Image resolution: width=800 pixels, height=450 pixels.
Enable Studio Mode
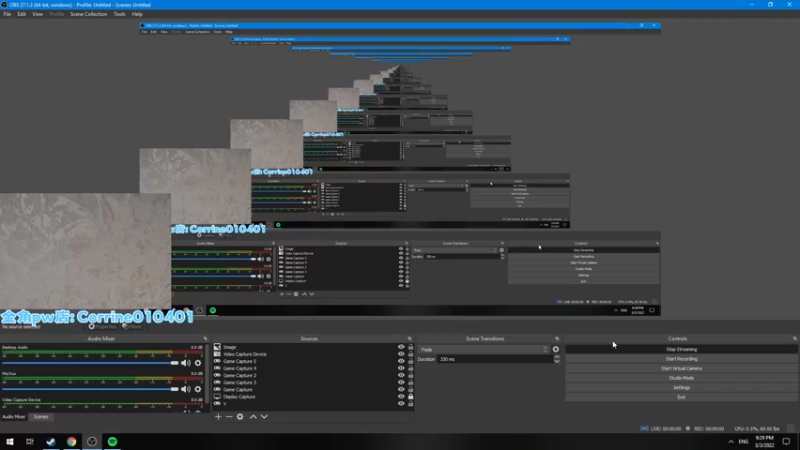click(681, 378)
